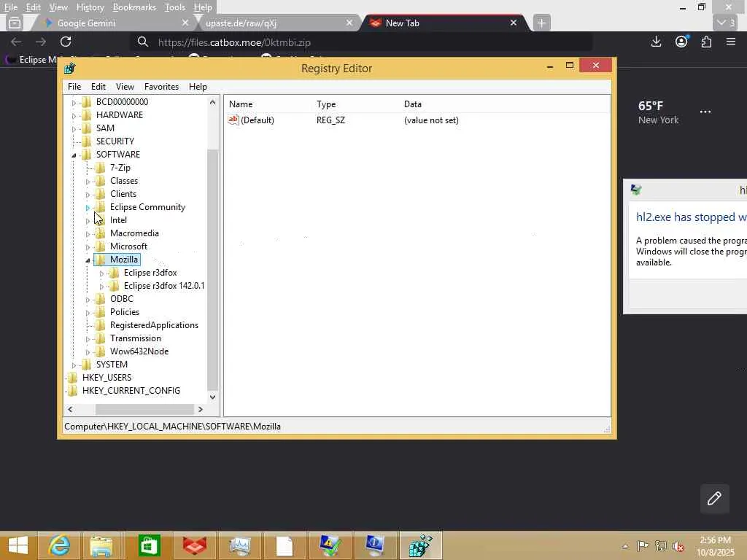Click the tree horizontal scroll right arrow
The width and height of the screenshot is (747, 560).
[201, 410]
